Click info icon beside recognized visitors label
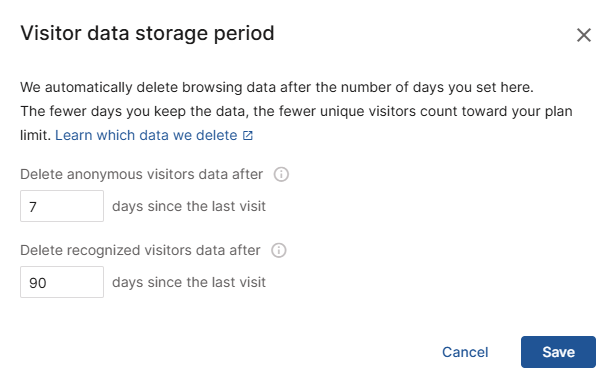The width and height of the screenshot is (613, 380). click(x=279, y=250)
